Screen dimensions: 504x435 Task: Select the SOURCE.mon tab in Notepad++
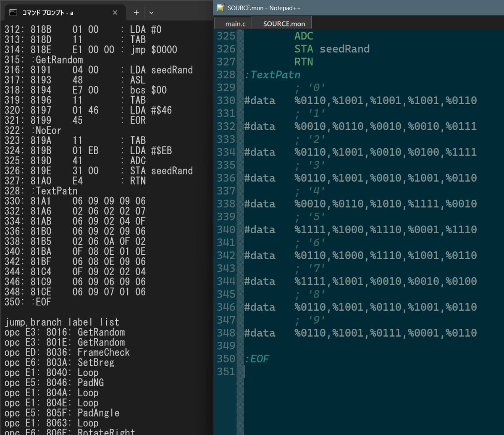tap(284, 23)
